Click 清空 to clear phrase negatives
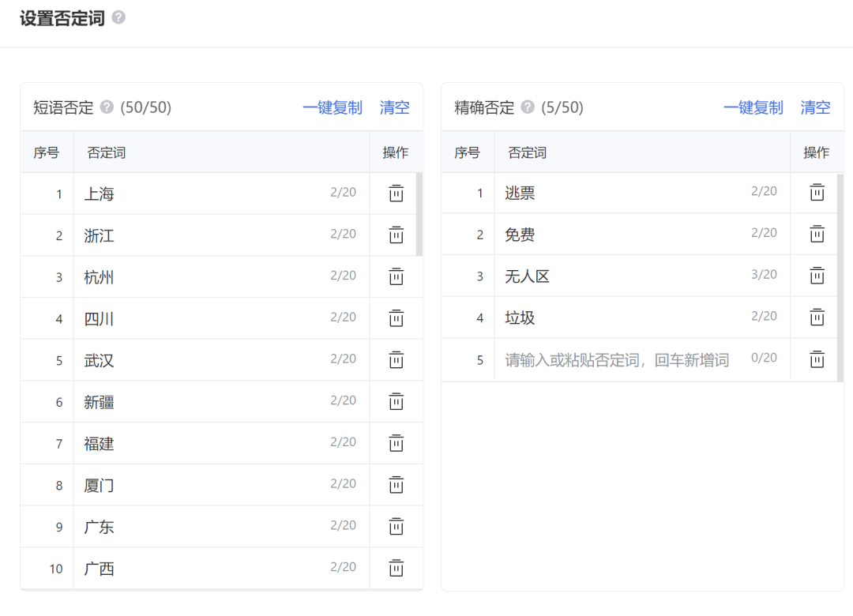 394,107
